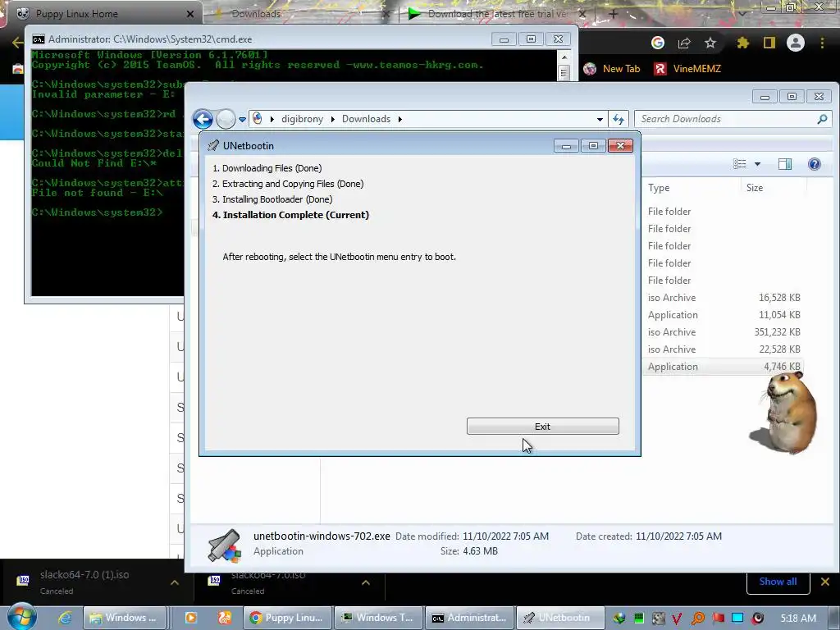This screenshot has width=840, height=630.
Task: Click the UC Browser taskbar icon
Action: tap(225, 618)
